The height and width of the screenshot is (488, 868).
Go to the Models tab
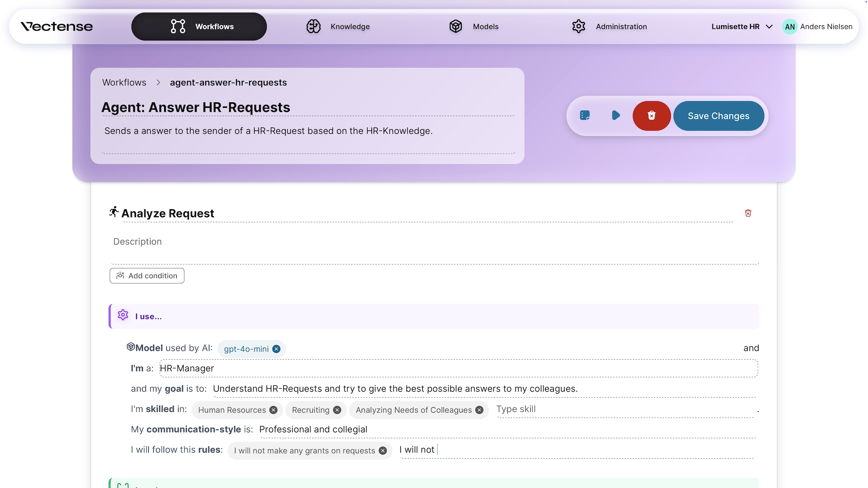pos(474,27)
